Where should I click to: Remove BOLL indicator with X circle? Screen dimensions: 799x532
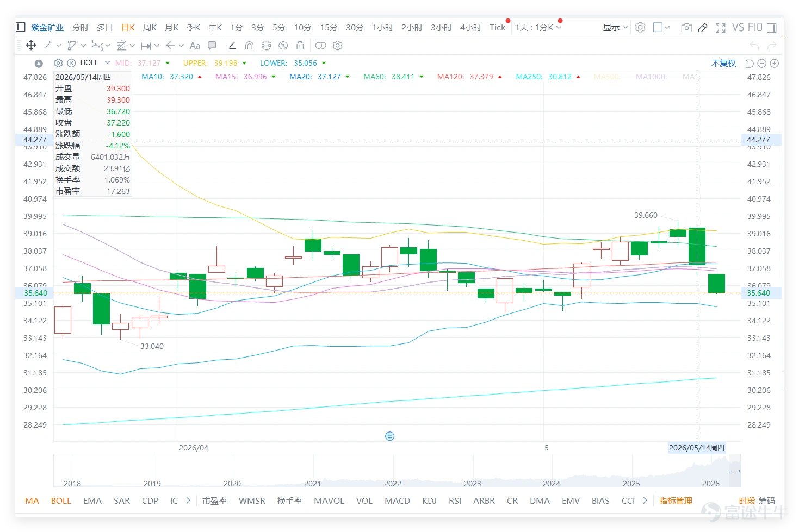pos(71,63)
